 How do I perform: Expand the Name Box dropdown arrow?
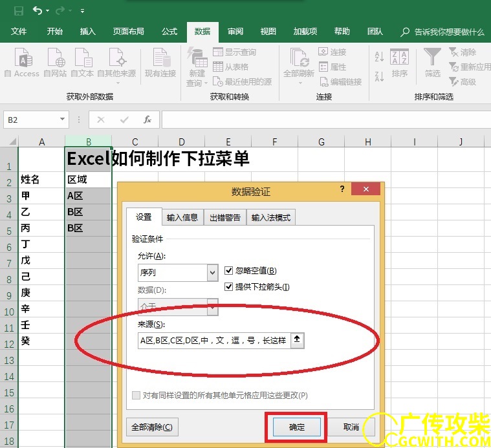point(62,119)
